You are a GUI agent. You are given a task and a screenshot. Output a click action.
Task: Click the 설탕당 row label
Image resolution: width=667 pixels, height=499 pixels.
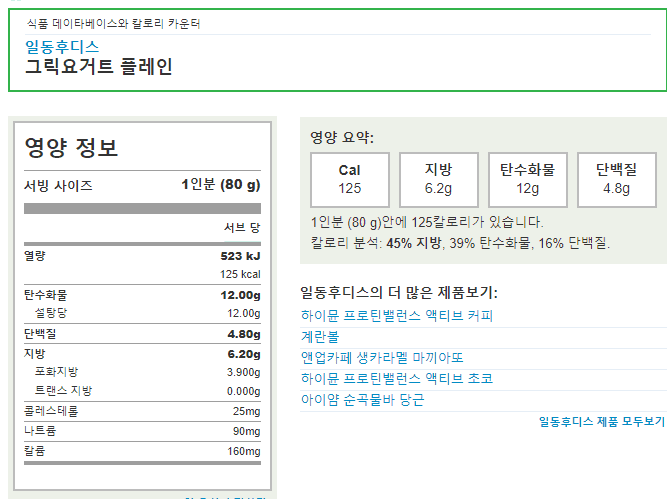pos(51,313)
